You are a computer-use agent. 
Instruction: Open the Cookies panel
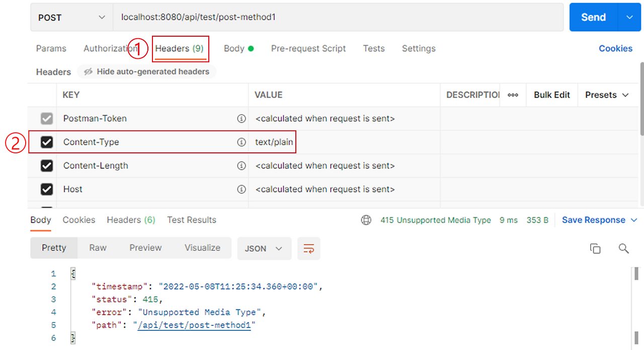tap(616, 48)
